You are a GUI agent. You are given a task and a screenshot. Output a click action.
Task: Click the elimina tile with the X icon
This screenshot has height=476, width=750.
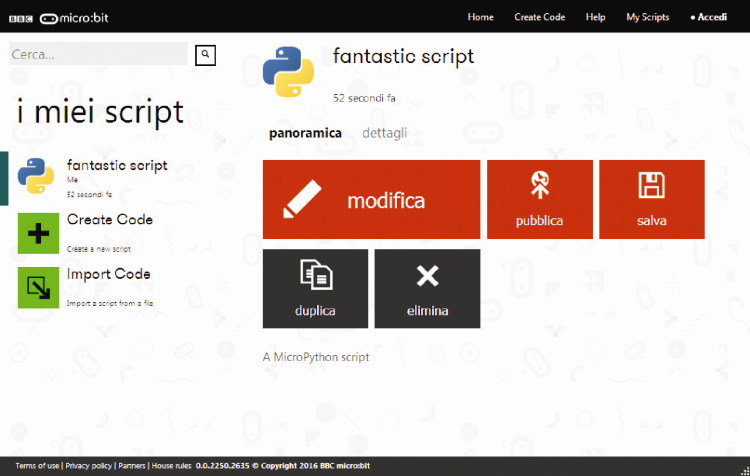click(x=427, y=288)
